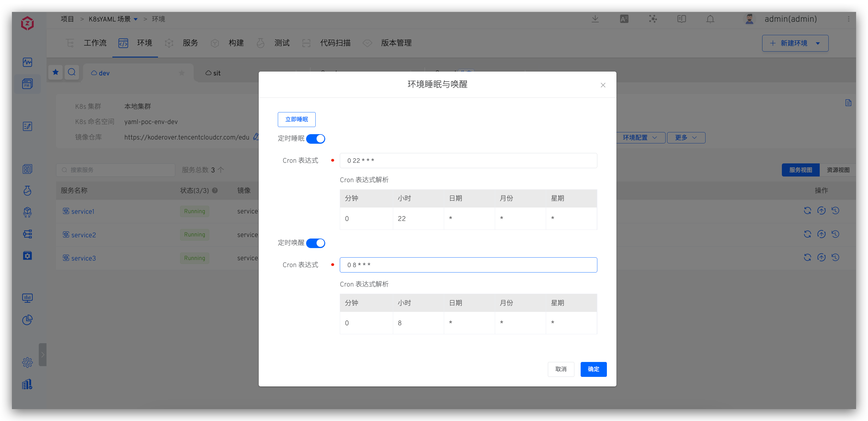
Task: Open the notification bell
Action: [x=710, y=19]
